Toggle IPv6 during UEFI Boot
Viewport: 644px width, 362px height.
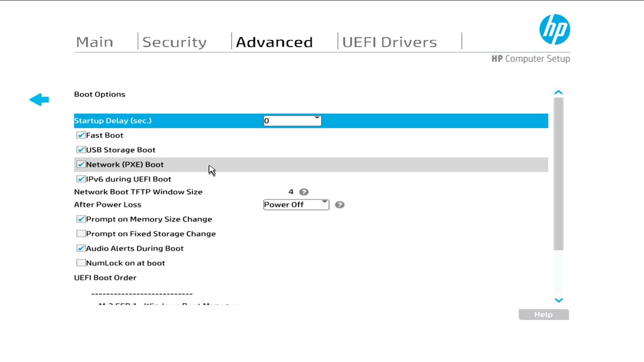[81, 179]
